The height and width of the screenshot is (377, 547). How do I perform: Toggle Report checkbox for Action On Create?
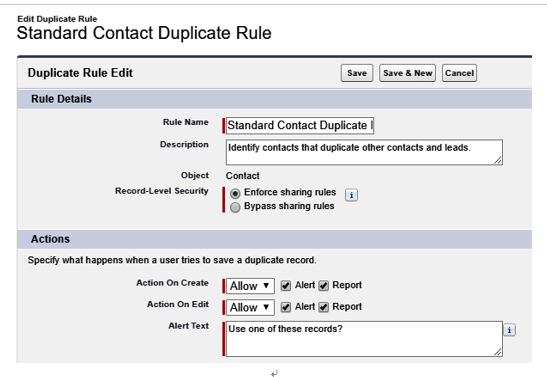[x=323, y=286]
